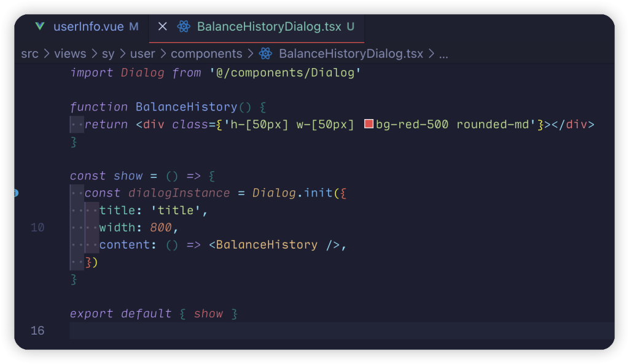Click the blue gutter marker beside the dialogInstance line

(16, 193)
